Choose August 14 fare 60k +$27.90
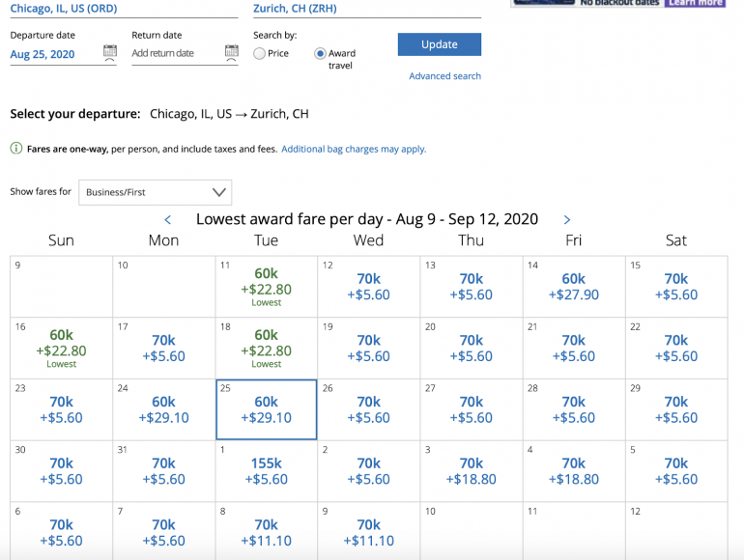Image resolution: width=744 pixels, height=560 pixels. tap(574, 287)
